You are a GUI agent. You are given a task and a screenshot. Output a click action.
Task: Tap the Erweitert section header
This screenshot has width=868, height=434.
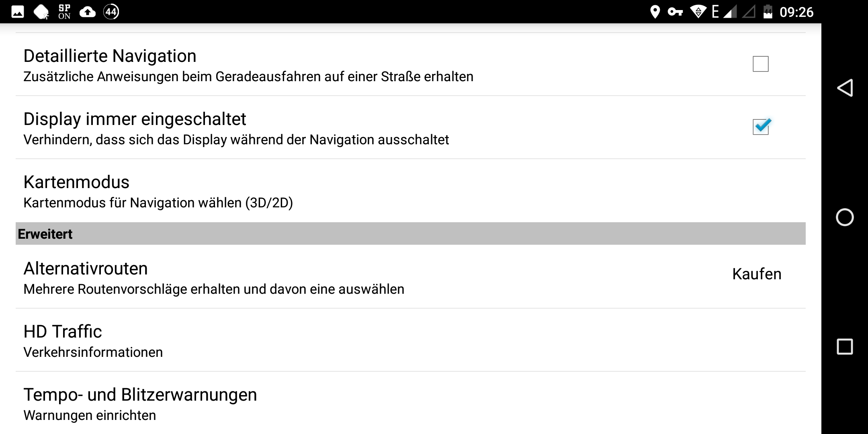pyautogui.click(x=45, y=234)
